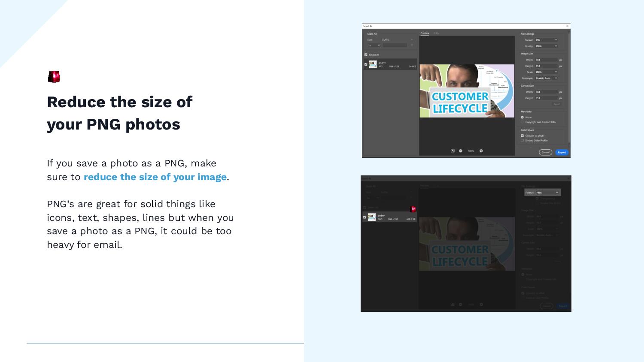Image resolution: width=644 pixels, height=362 pixels.
Task: Click the Suffix input field in JPG dialog
Action: [x=395, y=45]
